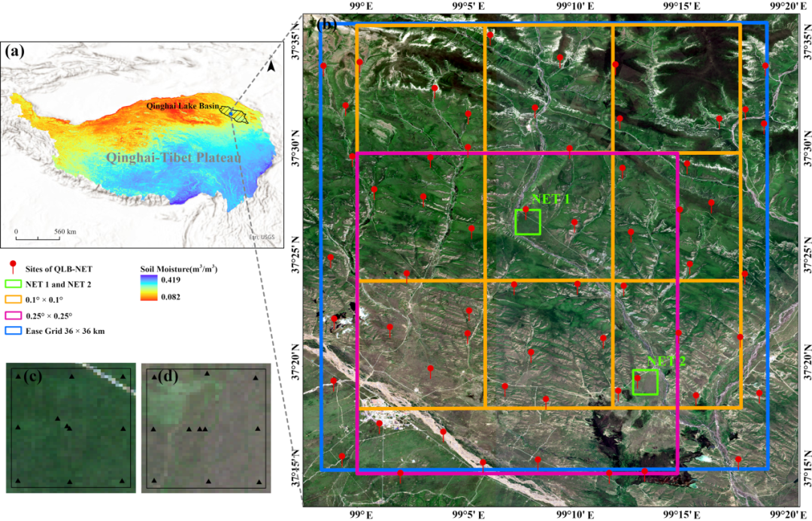Screen dimensions: 812x521
Task: Click the Qinghai Lake Basin outline in map (a)
Action: click(x=234, y=114)
